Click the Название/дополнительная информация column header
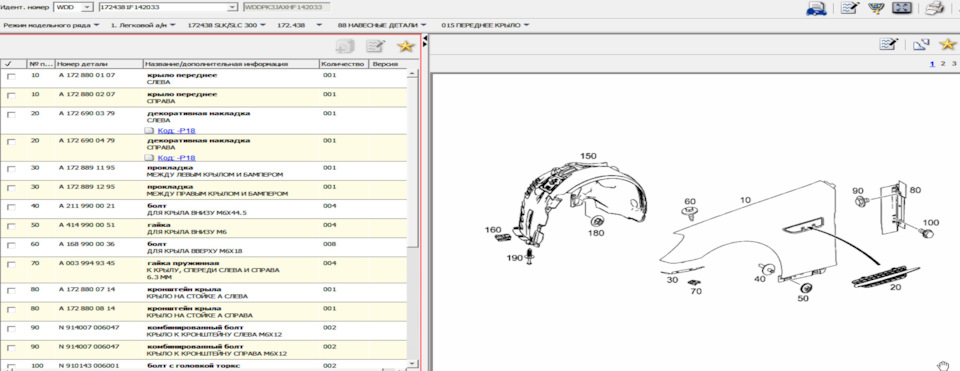 (x=231, y=64)
